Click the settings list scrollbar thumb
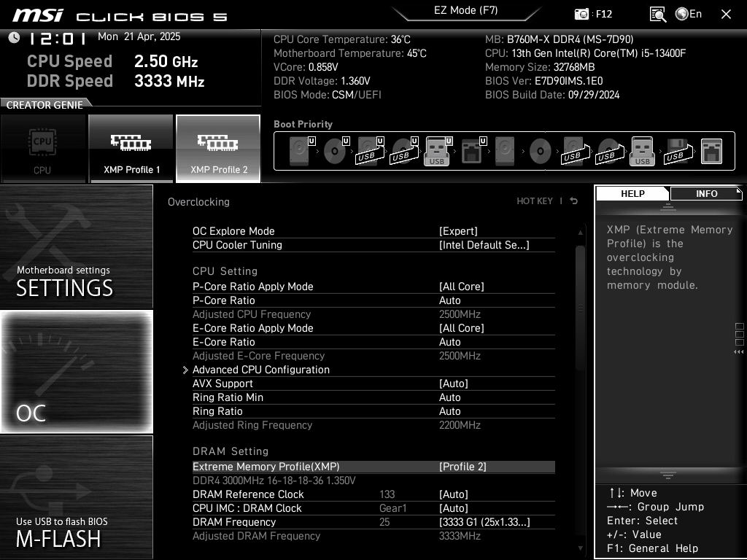Image resolution: width=747 pixels, height=560 pixels. pyautogui.click(x=580, y=308)
